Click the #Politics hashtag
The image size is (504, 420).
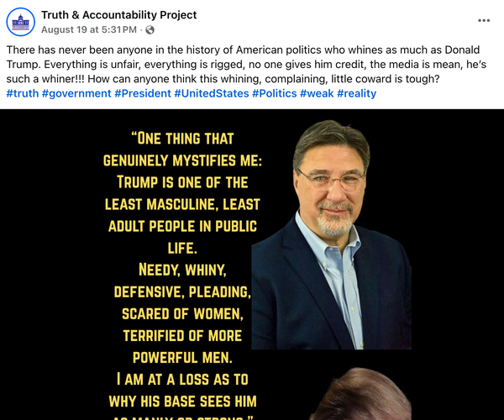pos(274,93)
